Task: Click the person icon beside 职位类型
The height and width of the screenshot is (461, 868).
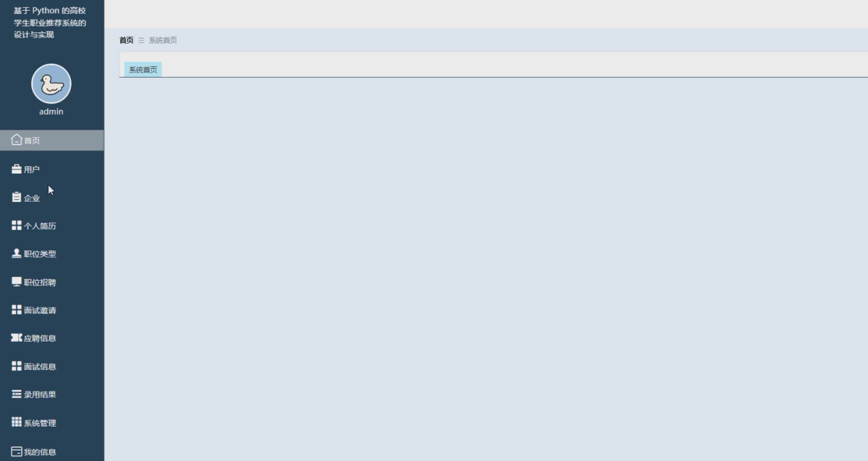Action: 17,254
